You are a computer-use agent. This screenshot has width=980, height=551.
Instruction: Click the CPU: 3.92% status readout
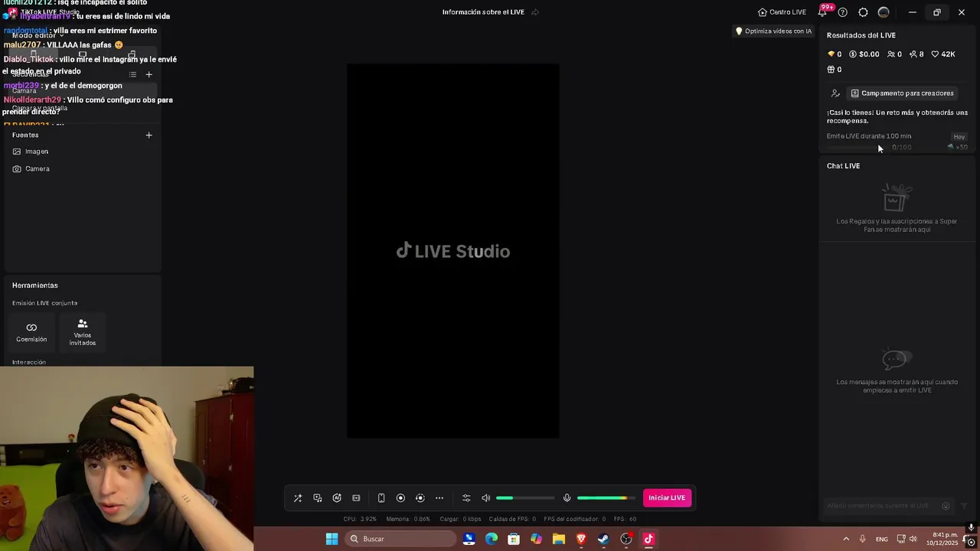(360, 519)
